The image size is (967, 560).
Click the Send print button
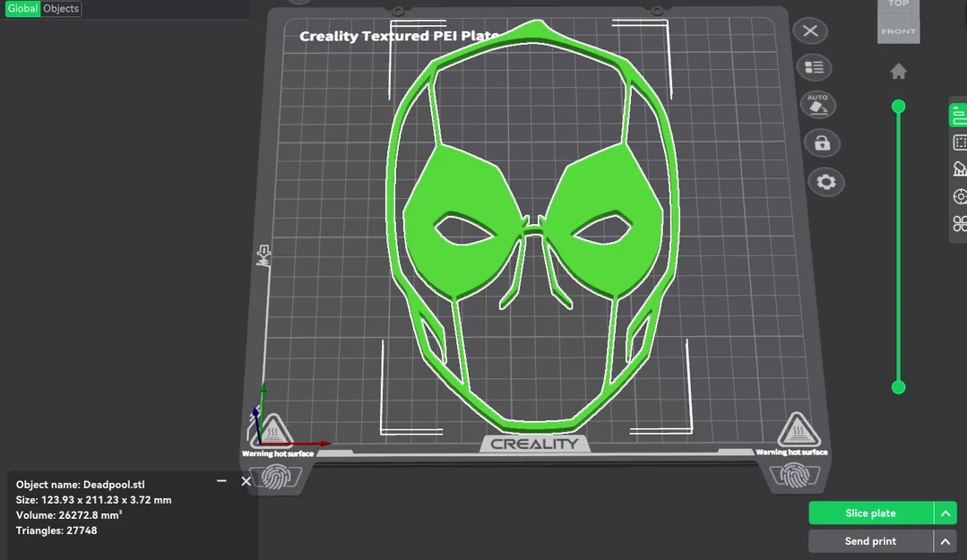[871, 541]
